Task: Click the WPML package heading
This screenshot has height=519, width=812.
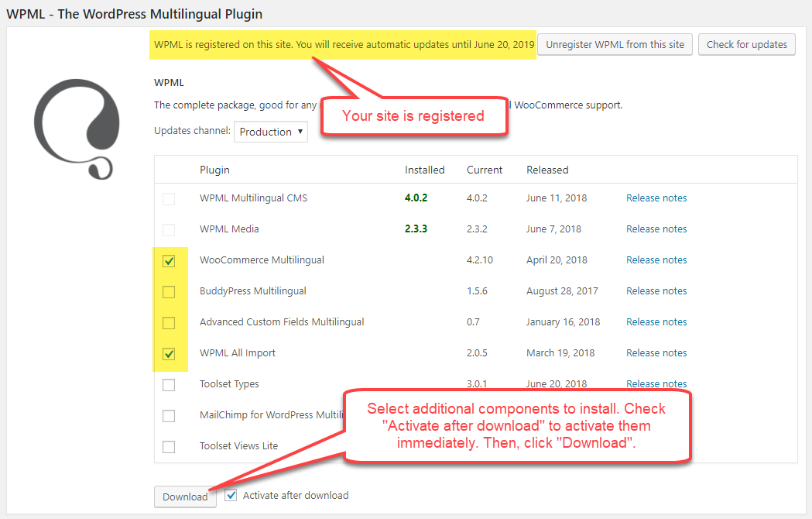Action: pos(169,82)
